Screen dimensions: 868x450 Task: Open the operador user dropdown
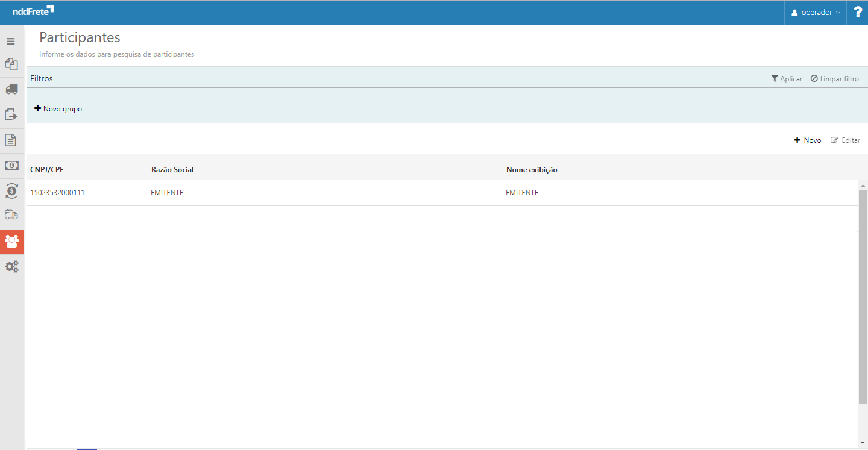click(816, 13)
